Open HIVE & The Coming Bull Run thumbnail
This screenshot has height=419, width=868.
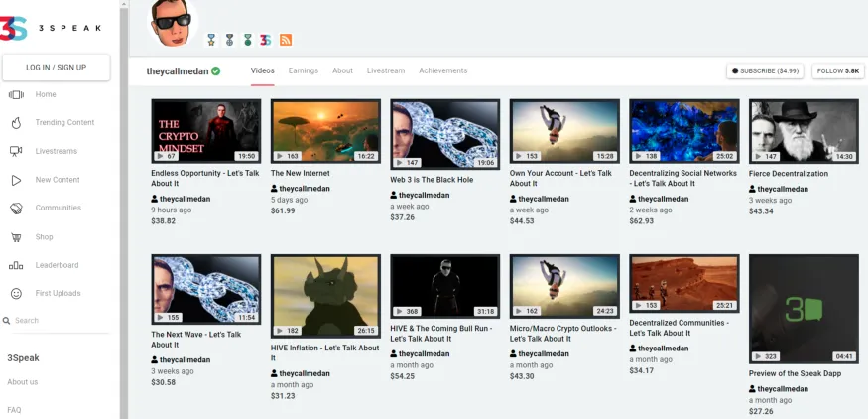445,287
